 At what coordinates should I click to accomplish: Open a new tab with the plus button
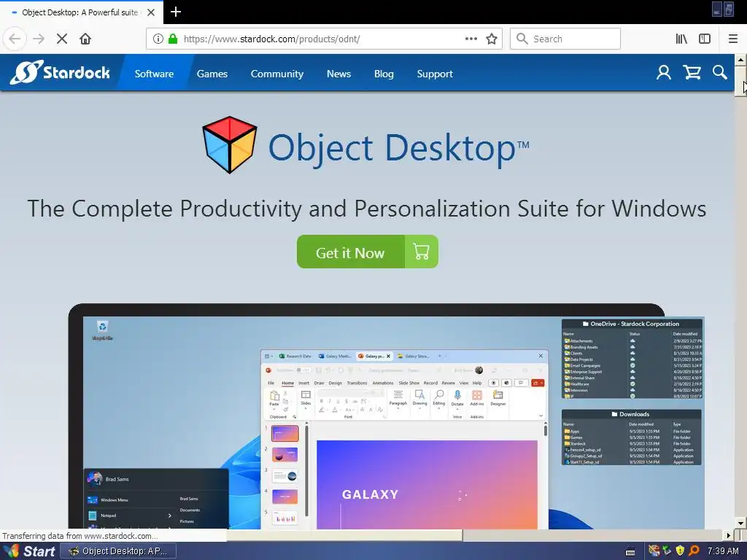tap(176, 12)
